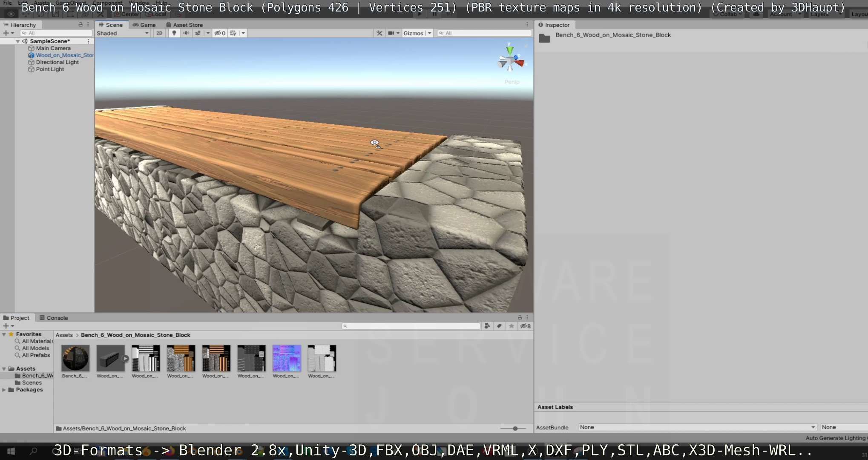Image resolution: width=868 pixels, height=460 pixels.
Task: Switch to the Project tab
Action: point(16,318)
